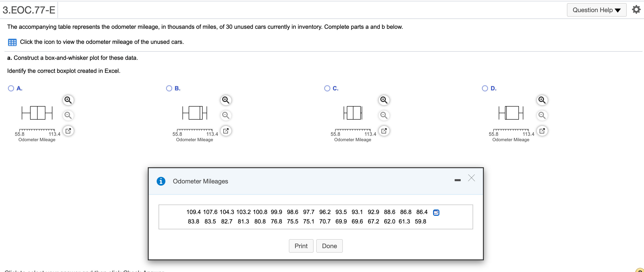Click boxplot B thumbnail image

(x=195, y=113)
